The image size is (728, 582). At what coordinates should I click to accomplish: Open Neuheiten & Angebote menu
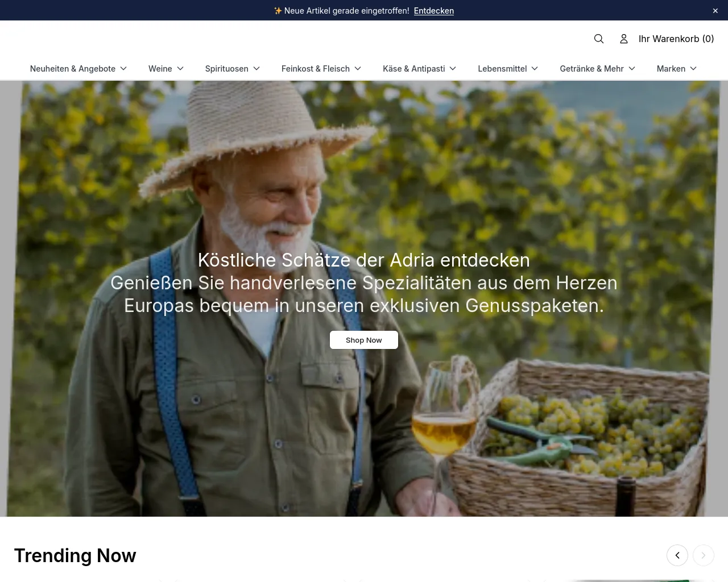tap(78, 69)
